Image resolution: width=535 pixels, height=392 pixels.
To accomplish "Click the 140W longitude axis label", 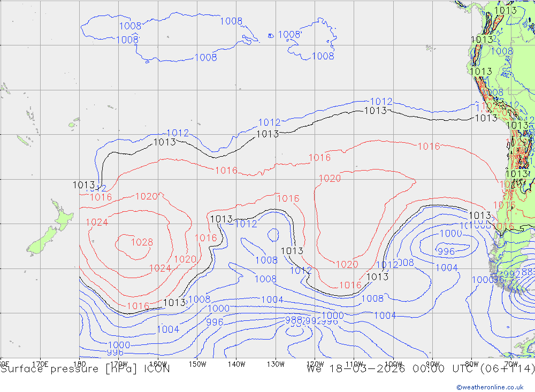I will (236, 364).
